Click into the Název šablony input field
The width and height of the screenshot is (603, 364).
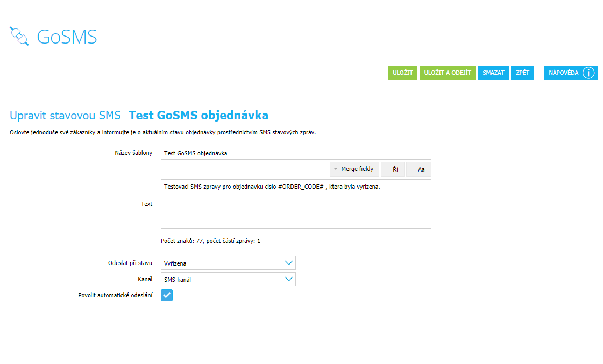(296, 153)
